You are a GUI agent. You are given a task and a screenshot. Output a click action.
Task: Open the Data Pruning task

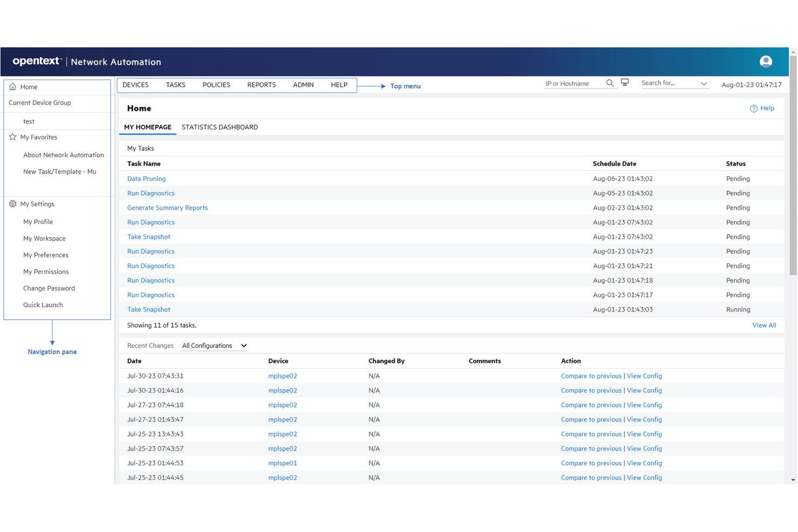click(x=147, y=178)
